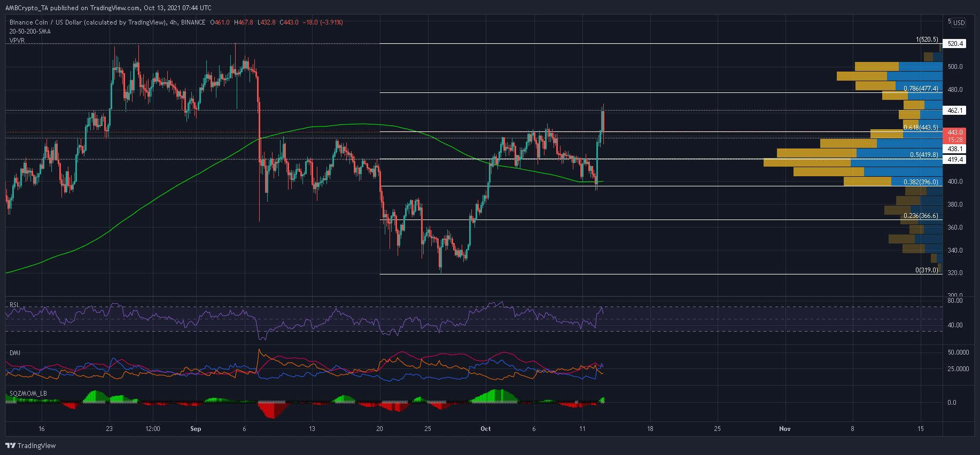Click the VPVR indicator label
The height and width of the screenshot is (455, 980).
tap(17, 41)
